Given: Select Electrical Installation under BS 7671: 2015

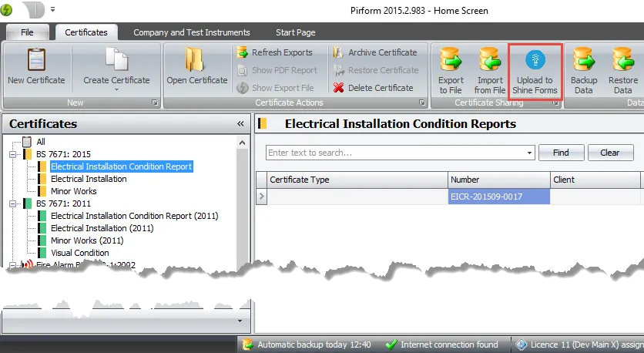Looking at the screenshot, I should tap(89, 179).
